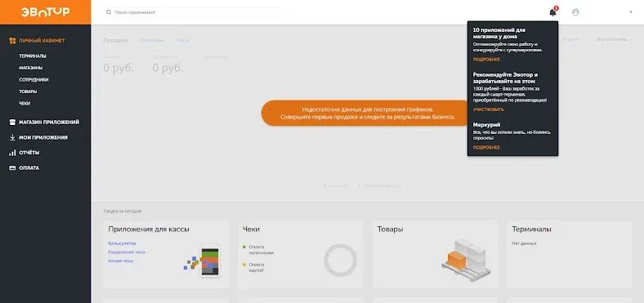
Task: Go to Магазины in sidebar
Action: point(31,68)
